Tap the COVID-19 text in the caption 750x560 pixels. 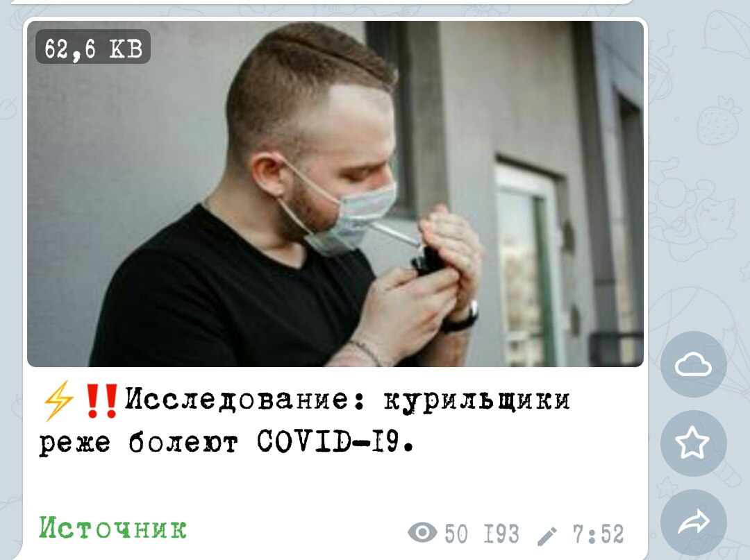(334, 441)
